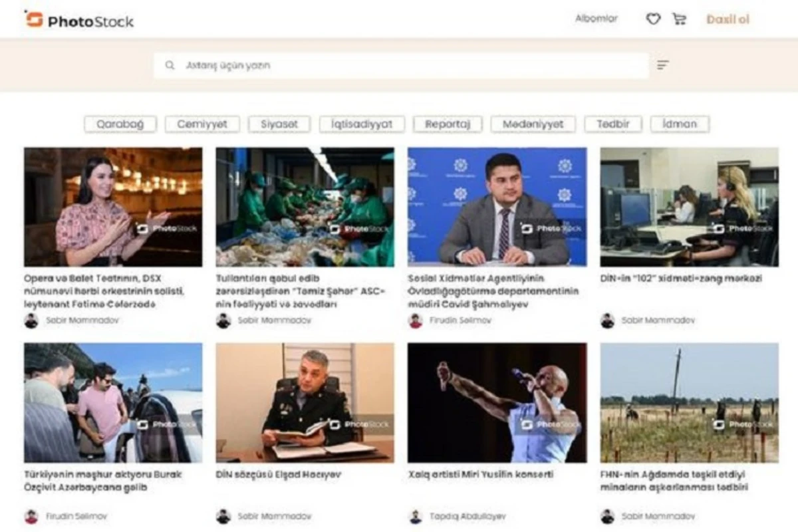Select the İqtisadiyyat category
The height and width of the screenshot is (532, 798).
pos(362,124)
